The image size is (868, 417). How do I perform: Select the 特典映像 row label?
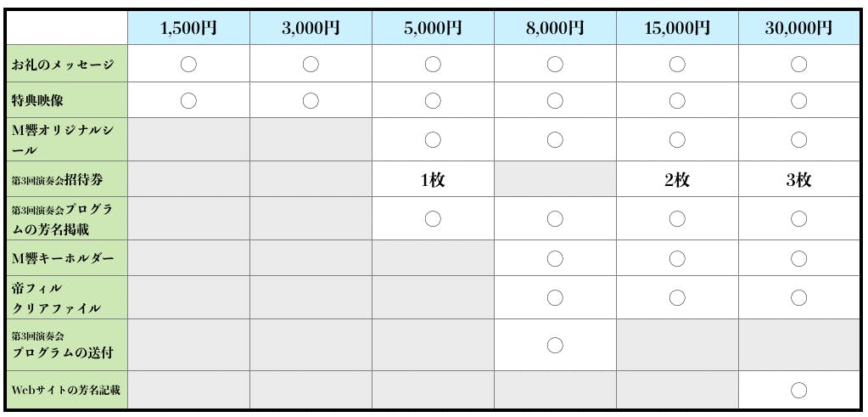37,101
